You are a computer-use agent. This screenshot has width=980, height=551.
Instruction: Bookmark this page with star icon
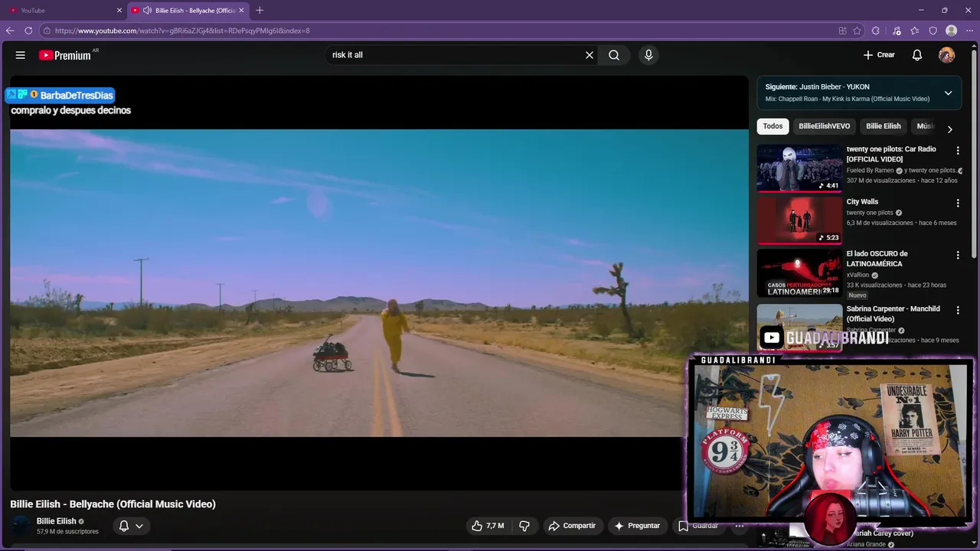pyautogui.click(x=857, y=31)
